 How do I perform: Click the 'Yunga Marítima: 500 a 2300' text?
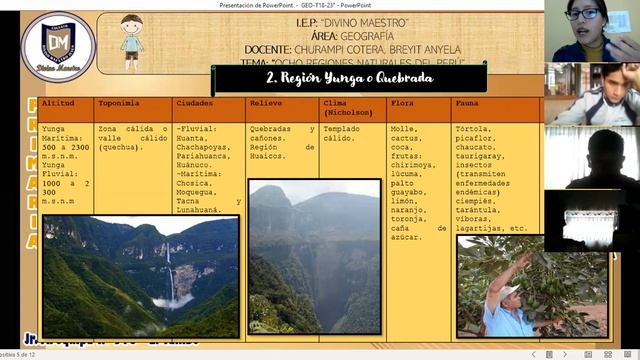tap(65, 138)
